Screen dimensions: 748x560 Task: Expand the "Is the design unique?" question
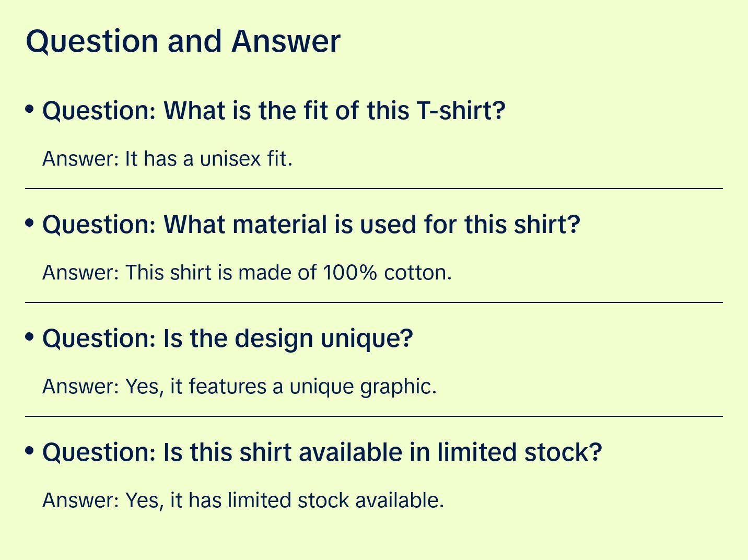228,339
